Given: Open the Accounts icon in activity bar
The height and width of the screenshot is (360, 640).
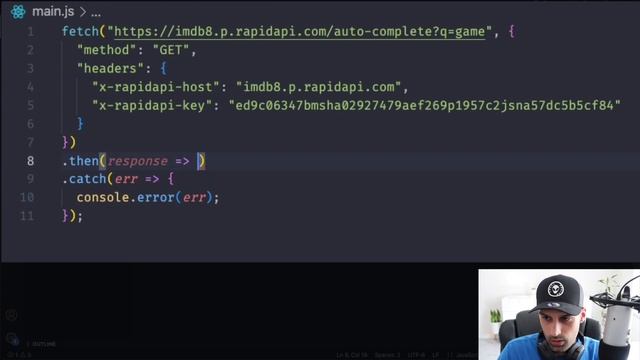Looking at the screenshot, I should 11,315.
